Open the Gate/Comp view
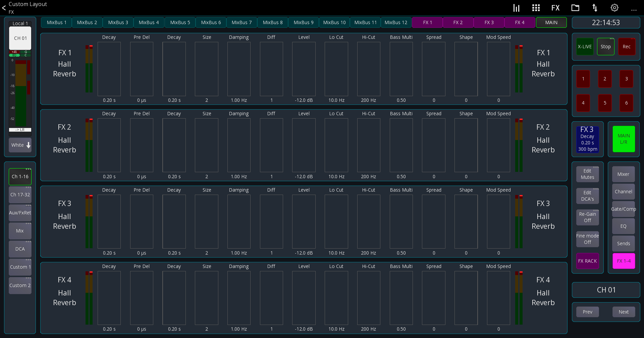Screen dimensions: 644x338 click(x=624, y=209)
